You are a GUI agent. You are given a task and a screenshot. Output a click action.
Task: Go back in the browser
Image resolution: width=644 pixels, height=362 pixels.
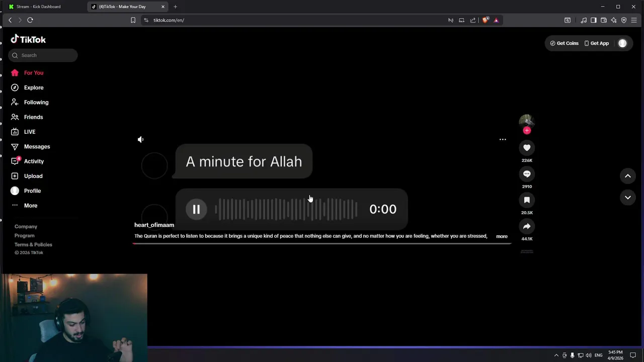pos(10,20)
